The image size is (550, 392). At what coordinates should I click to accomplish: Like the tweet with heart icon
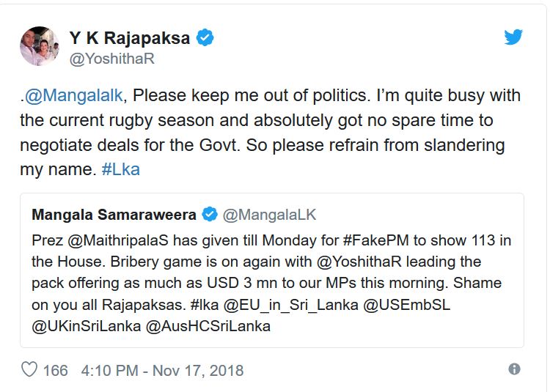[x=31, y=371]
